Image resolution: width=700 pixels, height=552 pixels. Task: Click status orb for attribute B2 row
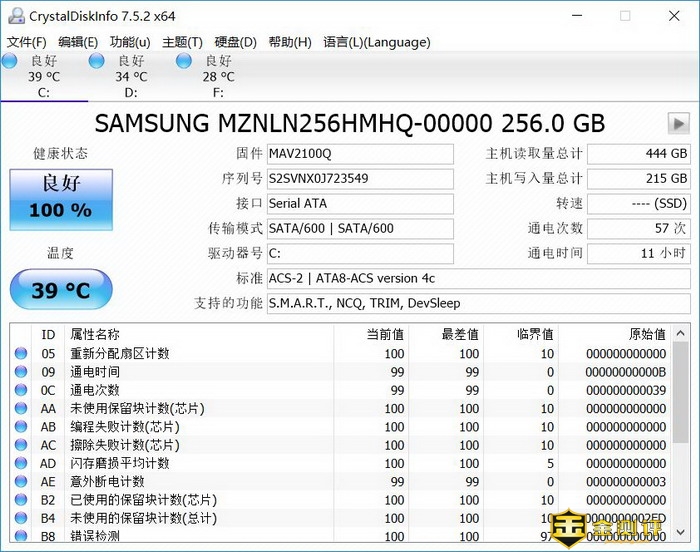click(21, 500)
